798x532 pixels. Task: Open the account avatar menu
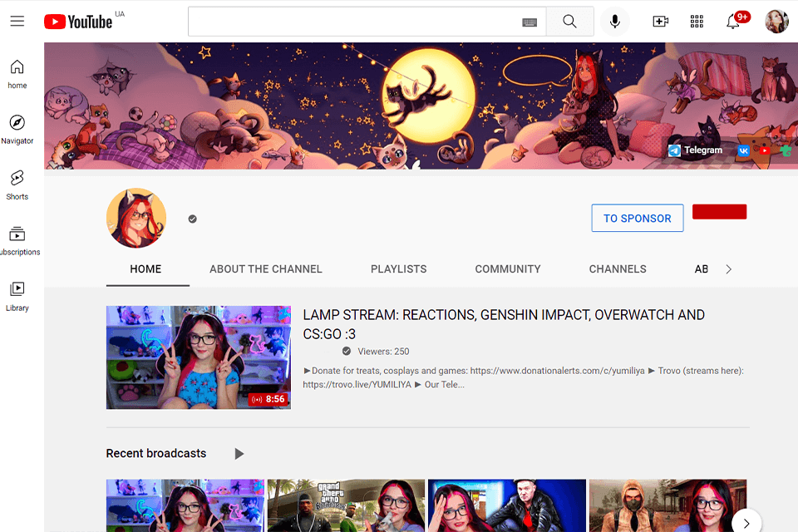(x=776, y=22)
